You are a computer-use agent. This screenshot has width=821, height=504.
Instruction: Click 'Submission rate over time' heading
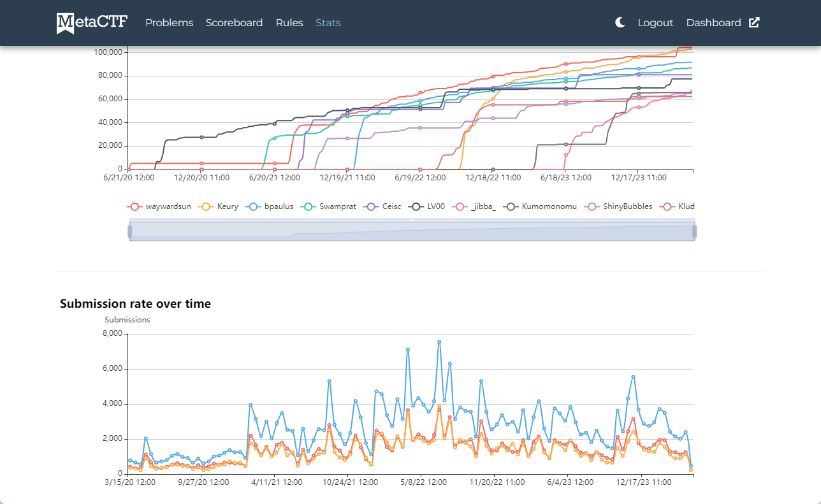pyautogui.click(x=135, y=304)
